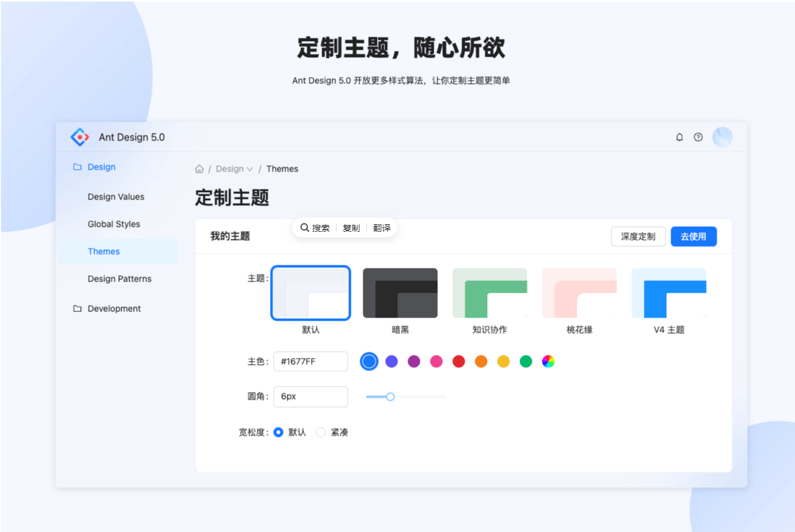
Task: Click the Development folder icon in sidebar
Action: pos(77,308)
